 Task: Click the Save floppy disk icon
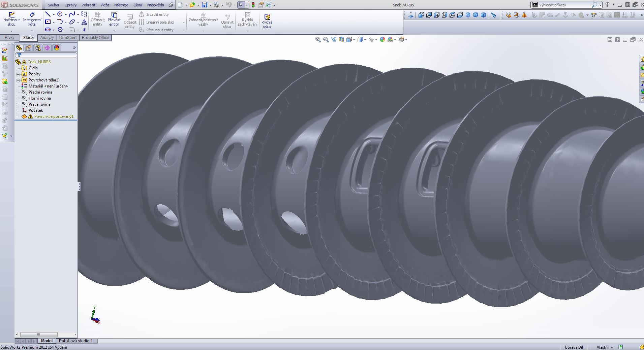point(204,5)
